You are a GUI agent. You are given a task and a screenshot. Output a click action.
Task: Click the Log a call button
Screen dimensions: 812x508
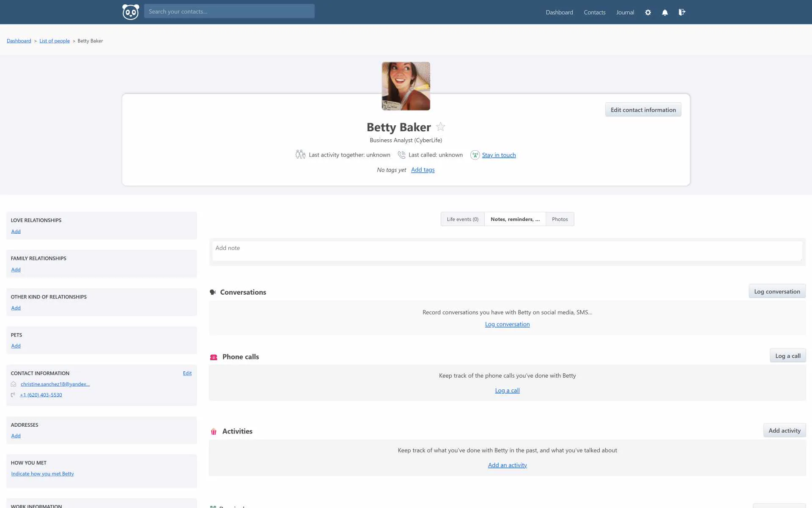pyautogui.click(x=787, y=356)
